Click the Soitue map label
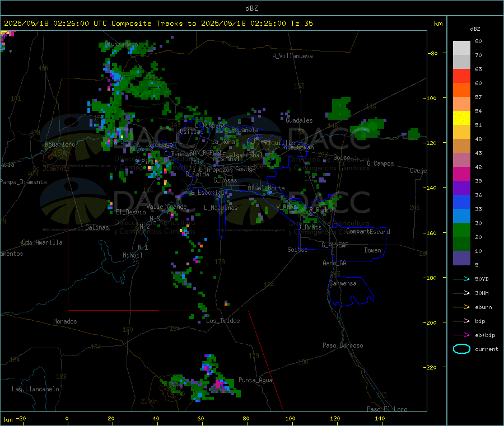 (297, 249)
